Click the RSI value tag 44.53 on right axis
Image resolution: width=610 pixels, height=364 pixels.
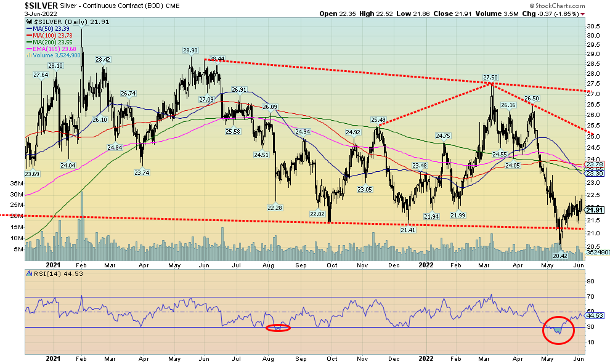[595, 315]
